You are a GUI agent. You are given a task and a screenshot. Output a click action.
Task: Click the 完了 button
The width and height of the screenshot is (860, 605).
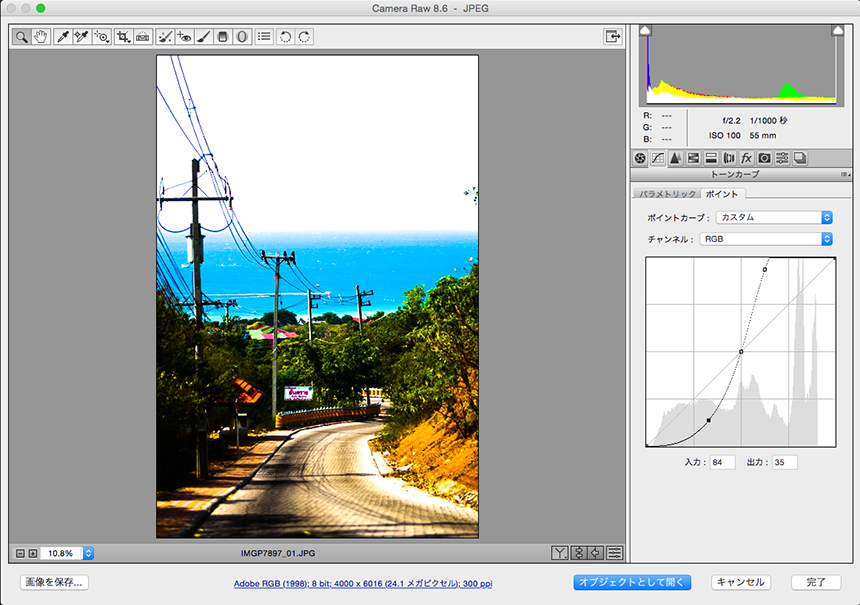click(816, 583)
